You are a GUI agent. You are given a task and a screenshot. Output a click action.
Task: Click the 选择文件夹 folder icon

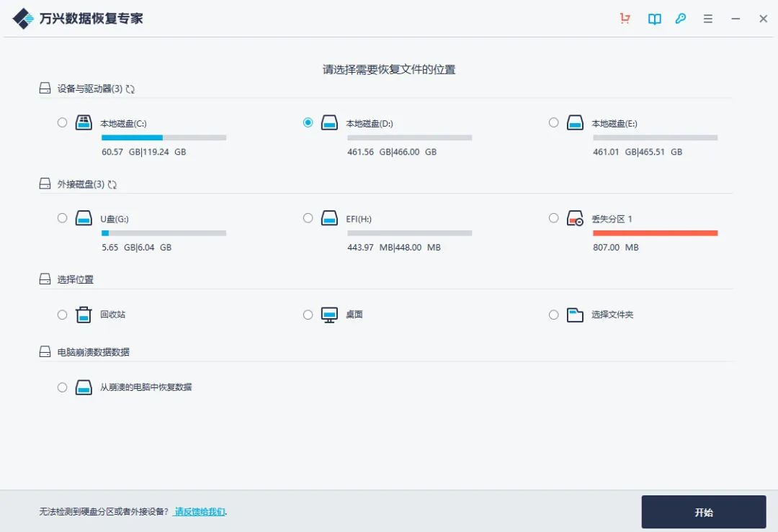point(576,314)
